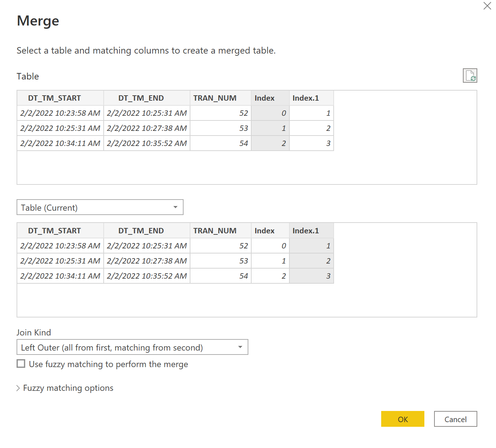Cancel the Merge dialog
496x448 pixels.
tap(455, 419)
